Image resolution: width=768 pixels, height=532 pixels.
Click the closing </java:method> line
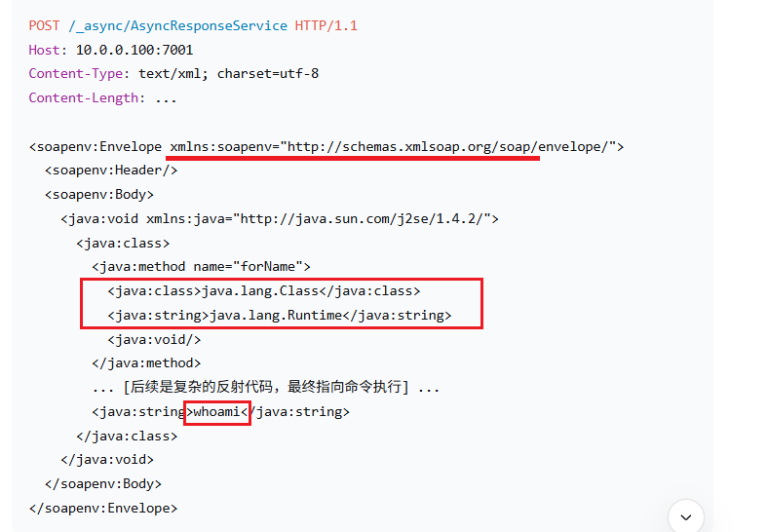click(146, 363)
